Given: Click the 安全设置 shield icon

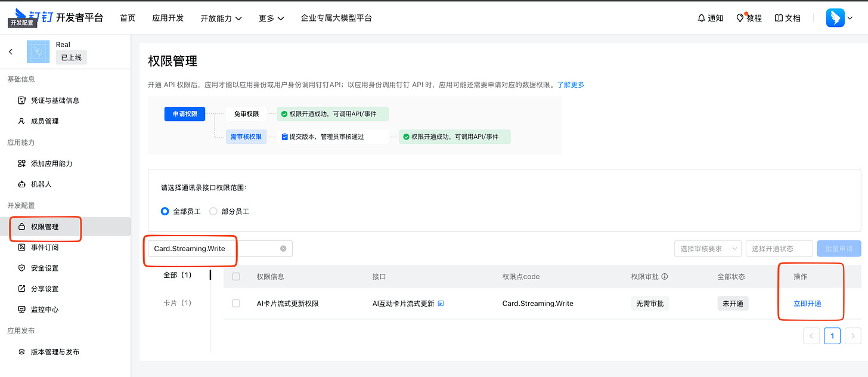Looking at the screenshot, I should click(22, 268).
